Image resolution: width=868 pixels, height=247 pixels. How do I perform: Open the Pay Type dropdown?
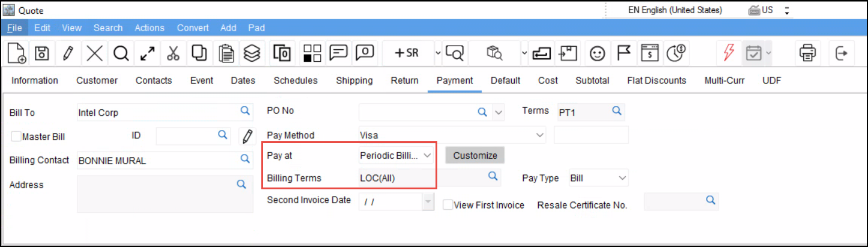click(622, 178)
